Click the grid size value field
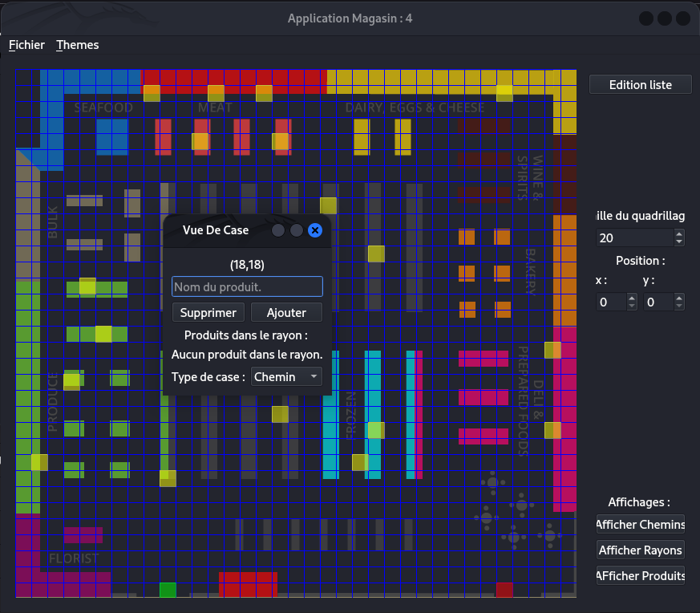 click(x=633, y=237)
